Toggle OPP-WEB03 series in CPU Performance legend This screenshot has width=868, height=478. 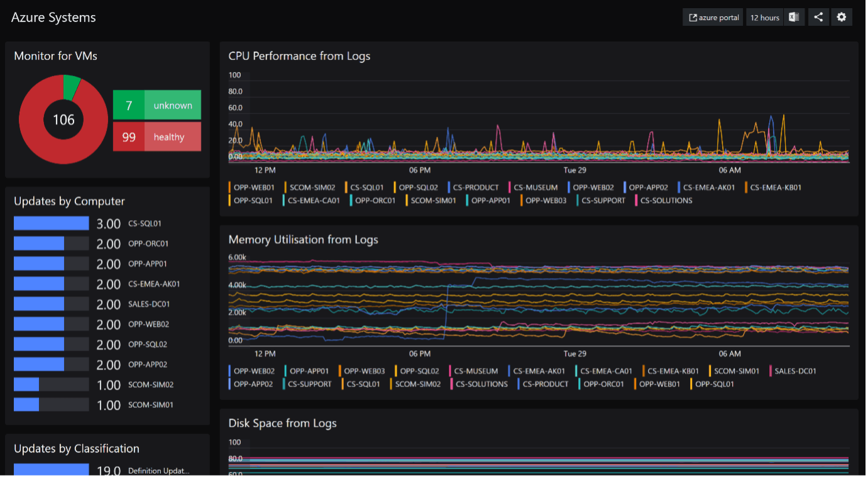(544, 201)
